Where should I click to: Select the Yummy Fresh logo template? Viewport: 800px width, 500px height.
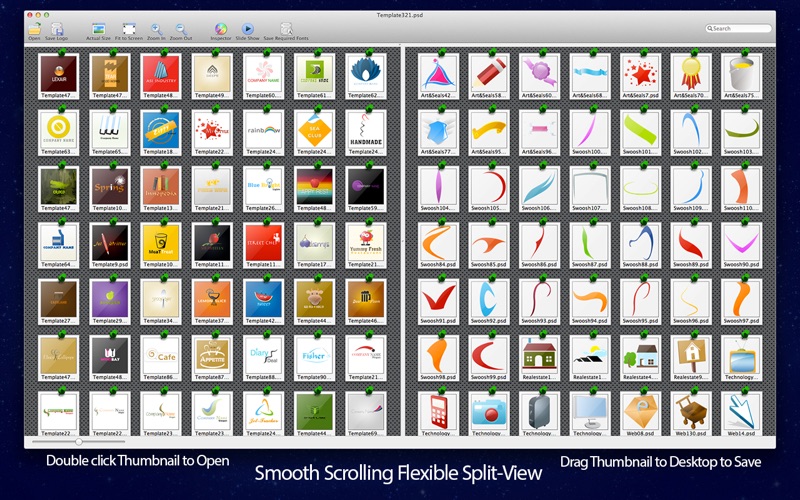(x=366, y=245)
